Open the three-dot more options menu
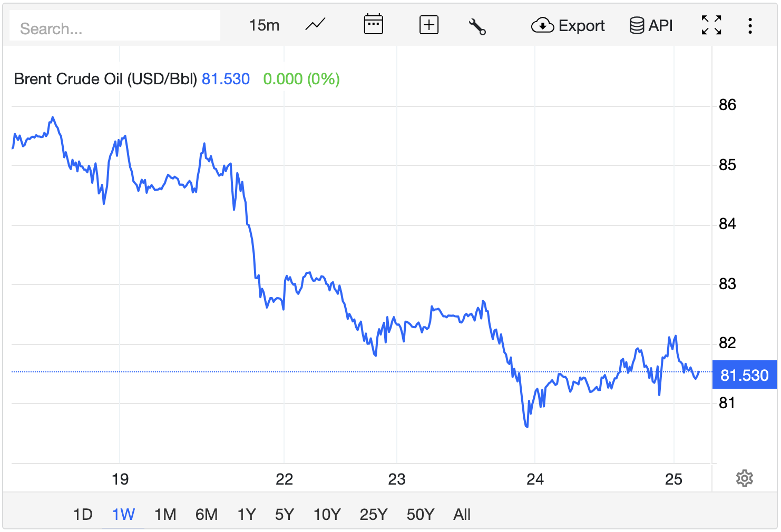 [750, 26]
